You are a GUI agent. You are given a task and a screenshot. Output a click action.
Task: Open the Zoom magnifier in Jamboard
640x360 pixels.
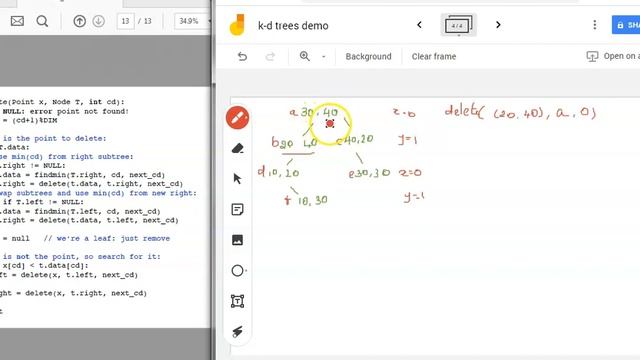click(x=304, y=56)
